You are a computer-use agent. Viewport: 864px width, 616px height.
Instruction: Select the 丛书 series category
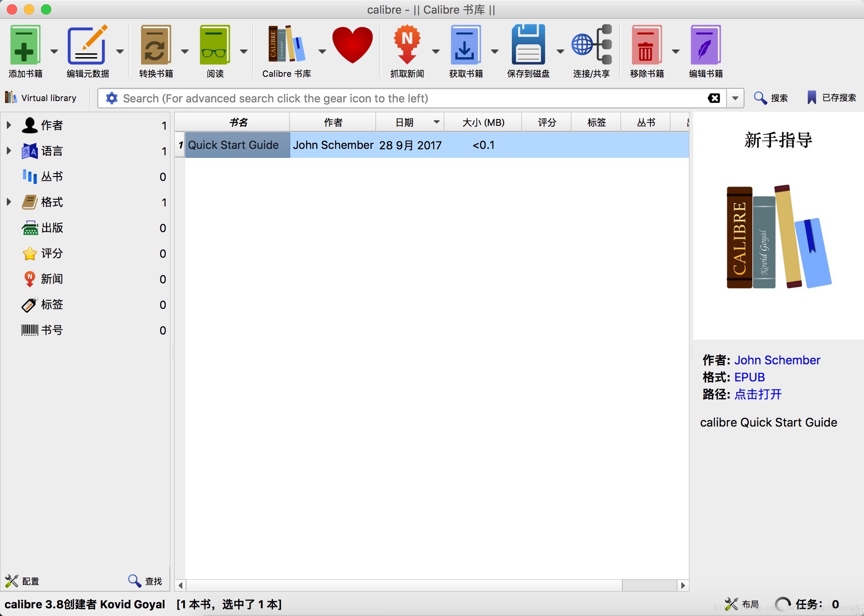pos(85,176)
